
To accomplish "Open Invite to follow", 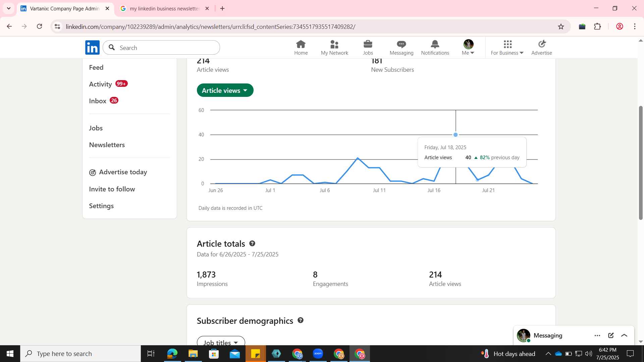I will point(112,189).
